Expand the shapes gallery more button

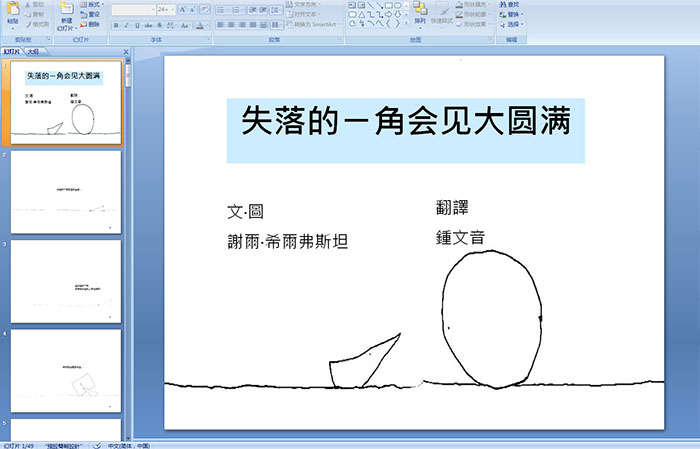pos(407,23)
